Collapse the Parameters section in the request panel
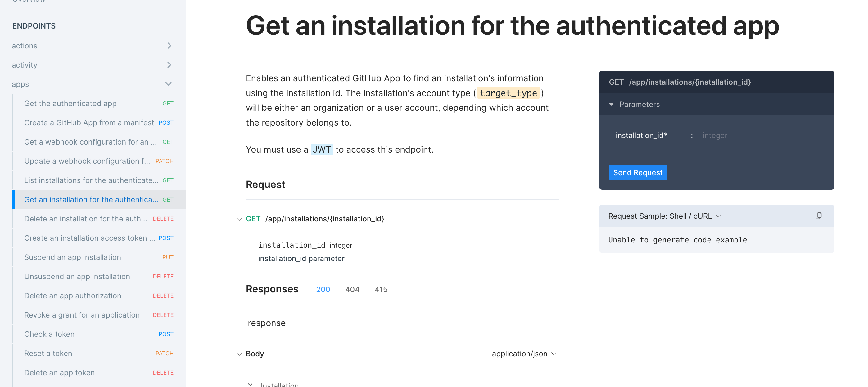Viewport: 868px width, 387px height. [612, 104]
